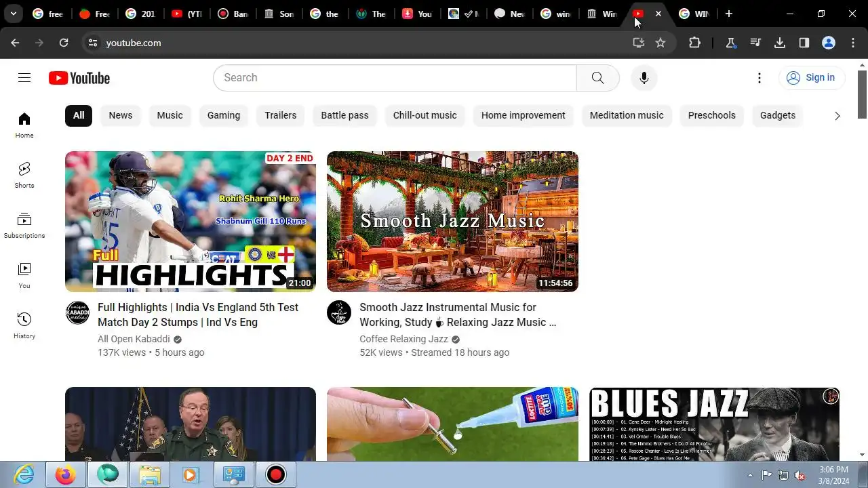Viewport: 868px width, 488px height.
Task: Go to Home in sidebar
Action: coord(24,125)
